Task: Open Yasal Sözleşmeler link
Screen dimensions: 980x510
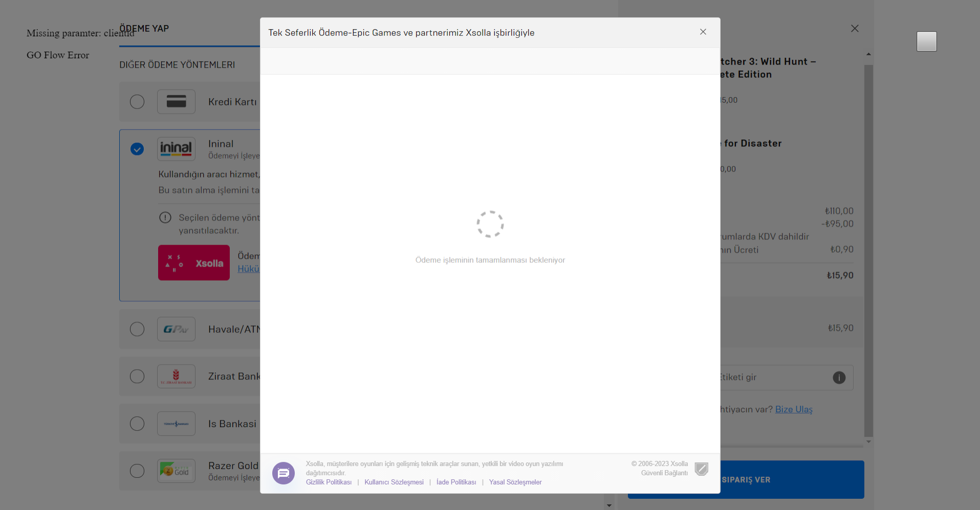Action: 515,482
